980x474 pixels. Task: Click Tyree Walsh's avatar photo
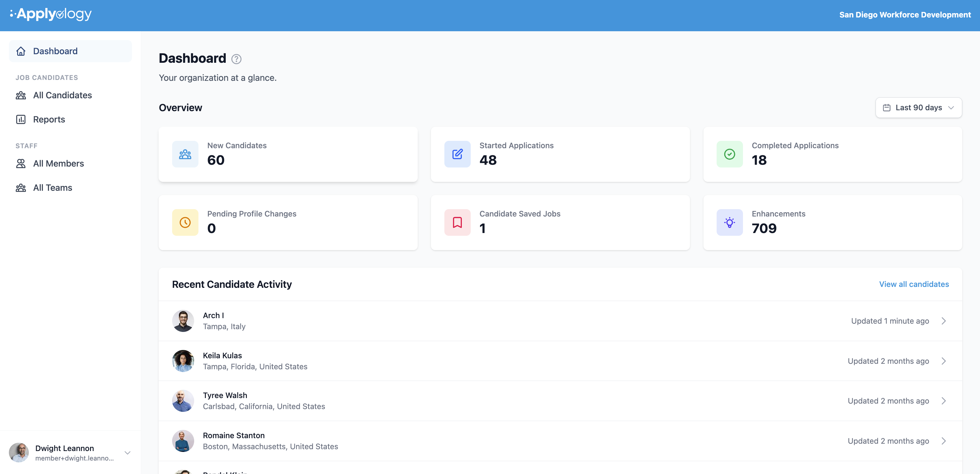(183, 401)
